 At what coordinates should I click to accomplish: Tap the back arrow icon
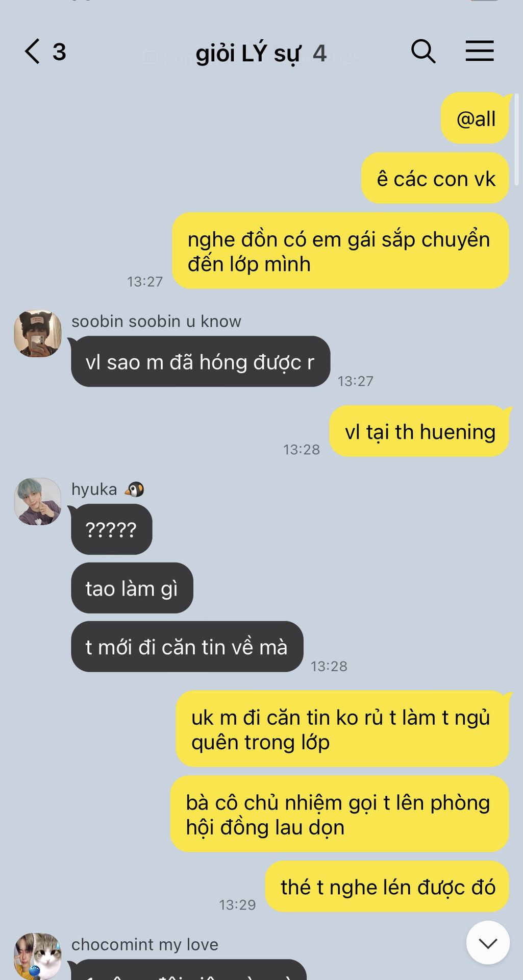[32, 52]
